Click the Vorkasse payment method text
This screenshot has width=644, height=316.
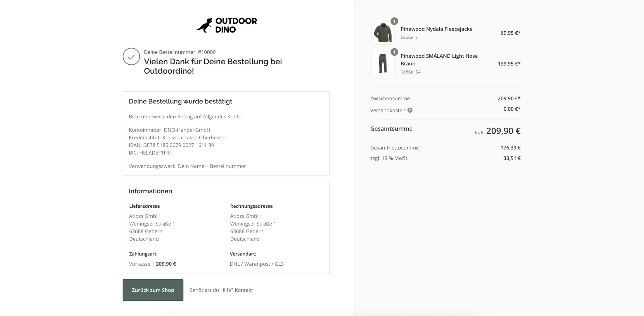139,264
